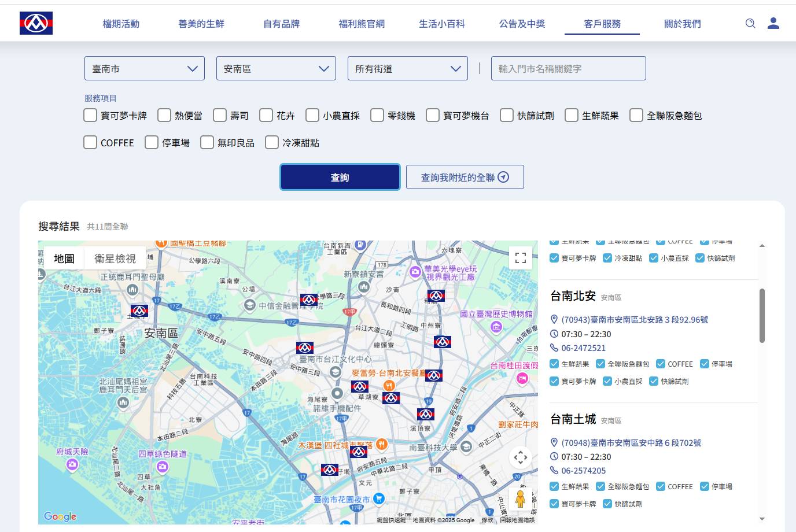Click the 國立臺灣歷史博物館 map pin
This screenshot has height=532, width=796.
click(496, 327)
